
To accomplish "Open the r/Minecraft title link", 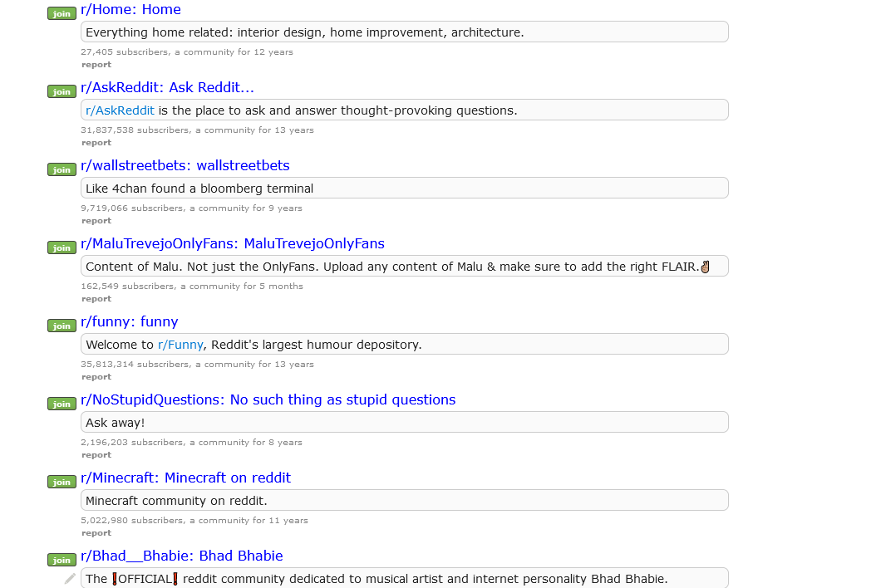I will (x=185, y=478).
